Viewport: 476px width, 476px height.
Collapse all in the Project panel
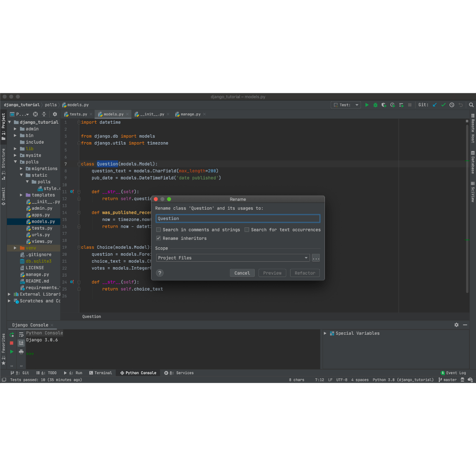pos(44,114)
